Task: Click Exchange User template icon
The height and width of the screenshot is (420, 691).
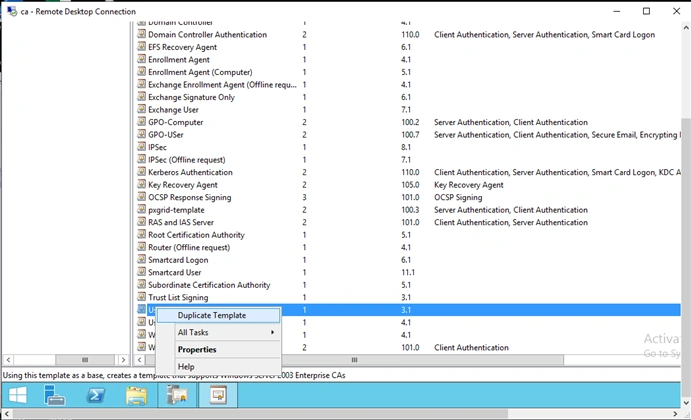Action: (141, 109)
